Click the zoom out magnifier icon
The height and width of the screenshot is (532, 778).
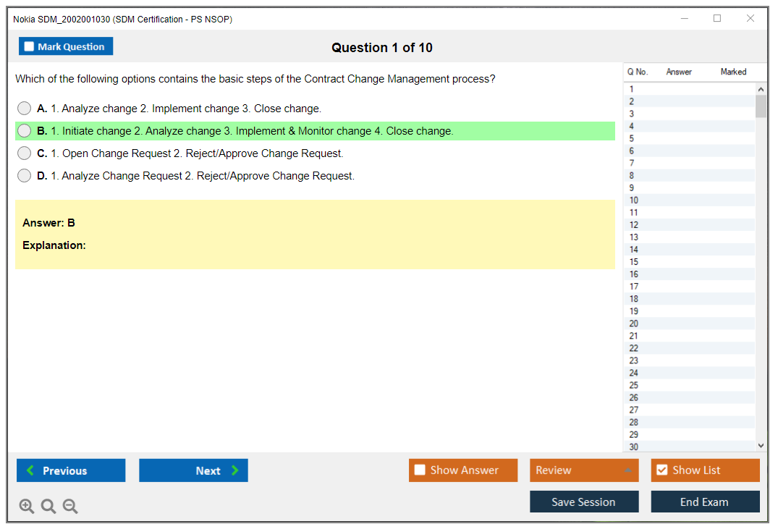click(x=70, y=506)
